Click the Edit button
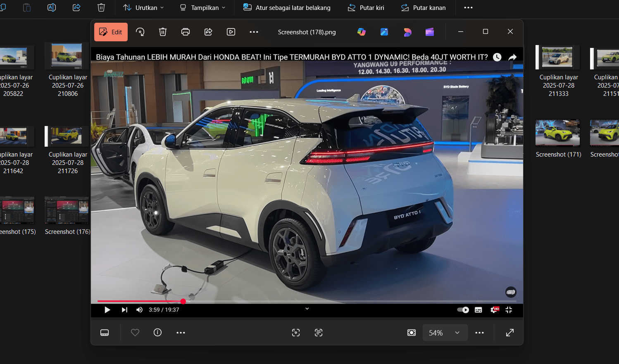This screenshot has width=619, height=364. coord(111,32)
